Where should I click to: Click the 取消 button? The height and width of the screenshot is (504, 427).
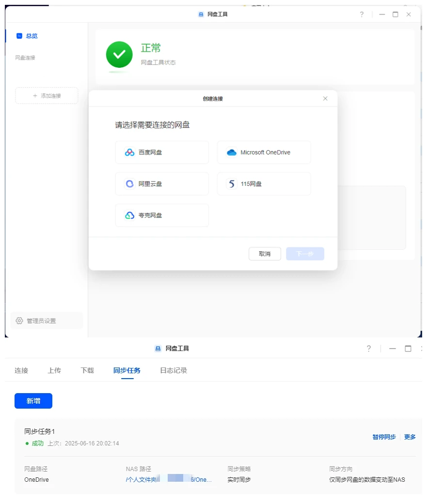pyautogui.click(x=265, y=254)
